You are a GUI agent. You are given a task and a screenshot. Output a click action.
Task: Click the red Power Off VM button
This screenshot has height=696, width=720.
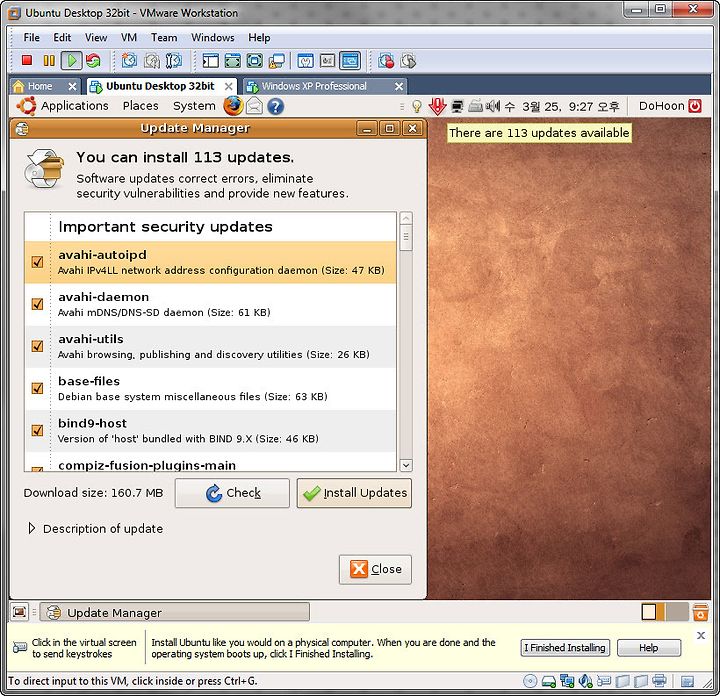click(27, 60)
